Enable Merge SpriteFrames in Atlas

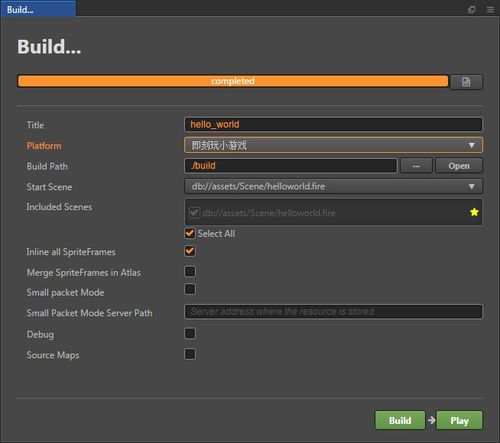pyautogui.click(x=190, y=272)
